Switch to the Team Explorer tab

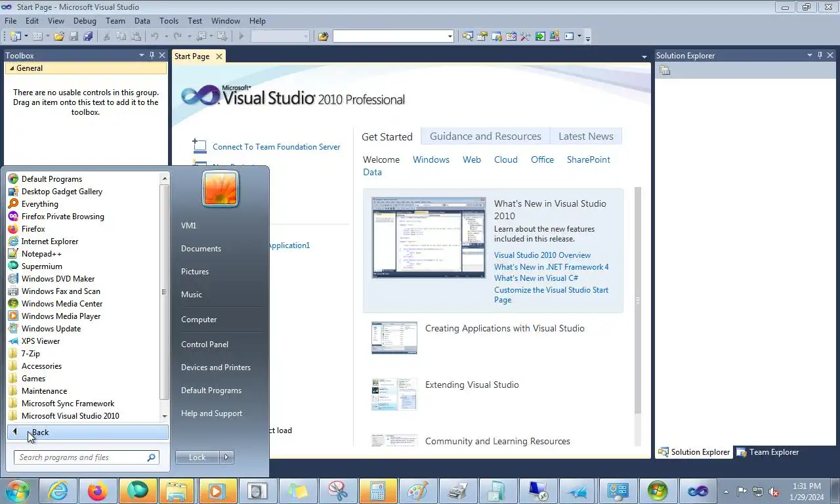(768, 452)
